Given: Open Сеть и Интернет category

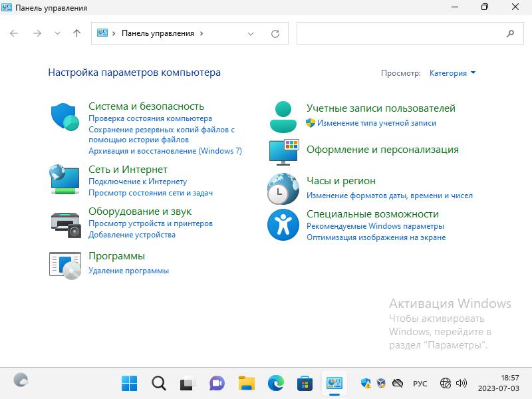Looking at the screenshot, I should pos(128,170).
